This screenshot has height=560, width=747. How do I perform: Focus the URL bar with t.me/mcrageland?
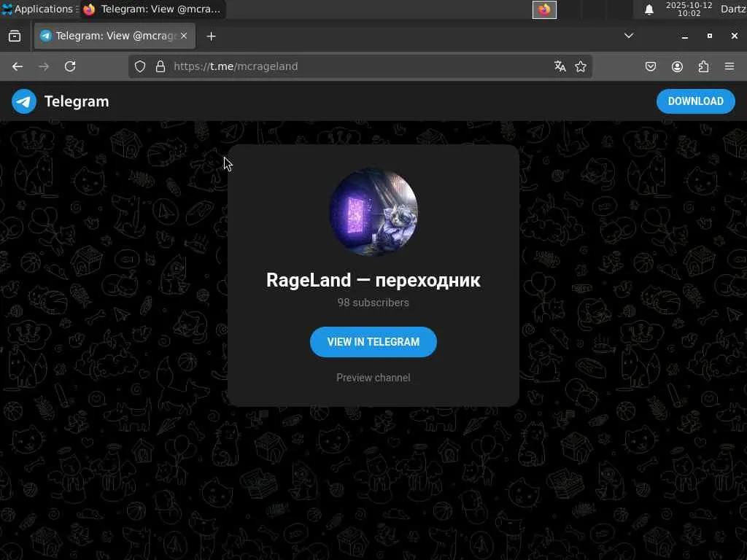pyautogui.click(x=360, y=66)
